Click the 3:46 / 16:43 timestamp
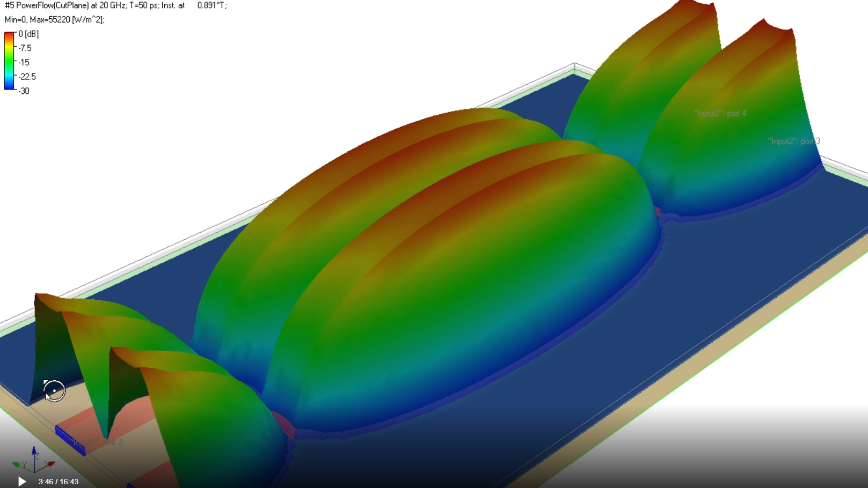The height and width of the screenshot is (488, 868). (58, 482)
